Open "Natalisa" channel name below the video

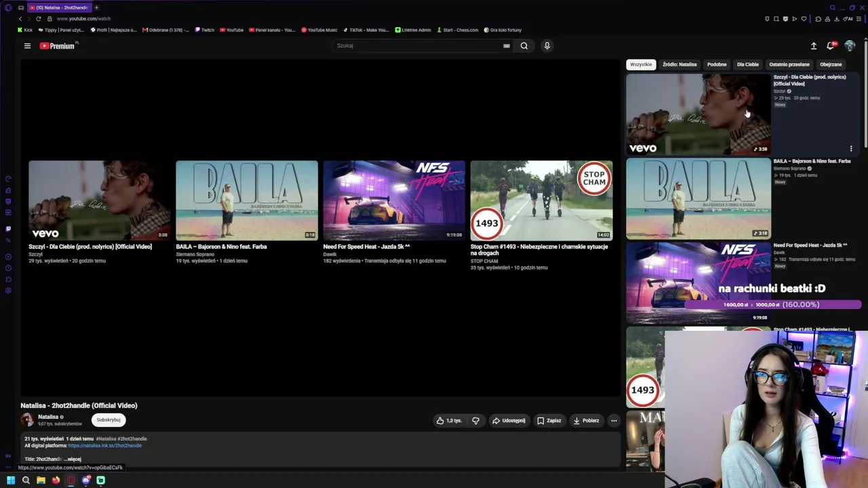(x=48, y=417)
